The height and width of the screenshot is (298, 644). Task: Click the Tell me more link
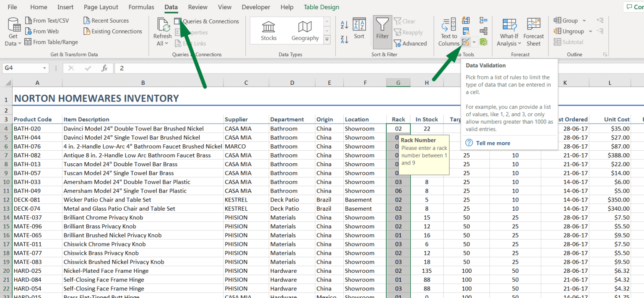point(493,143)
